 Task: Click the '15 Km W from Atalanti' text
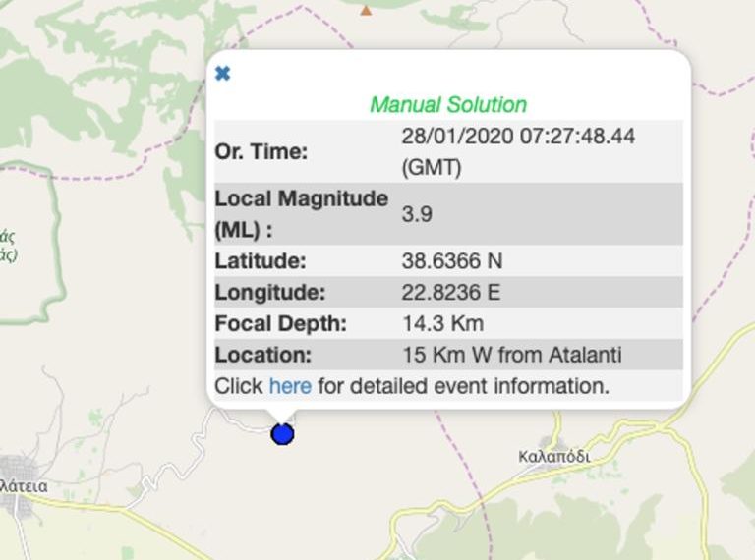pyautogui.click(x=512, y=355)
